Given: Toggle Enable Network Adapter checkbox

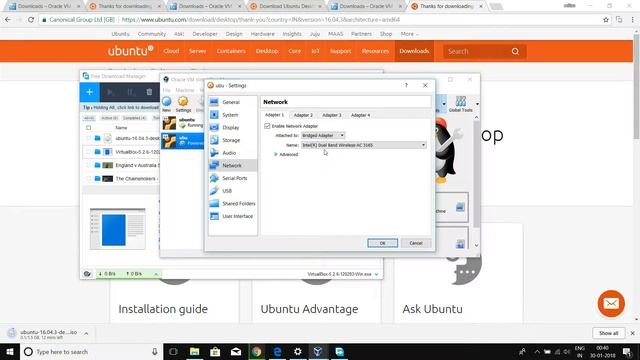Looking at the screenshot, I should (267, 126).
